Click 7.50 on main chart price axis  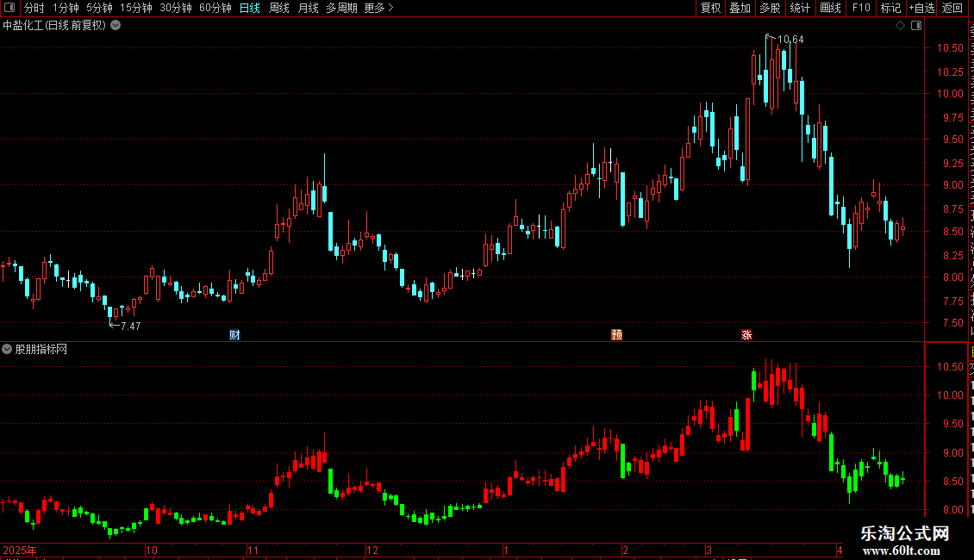click(952, 323)
